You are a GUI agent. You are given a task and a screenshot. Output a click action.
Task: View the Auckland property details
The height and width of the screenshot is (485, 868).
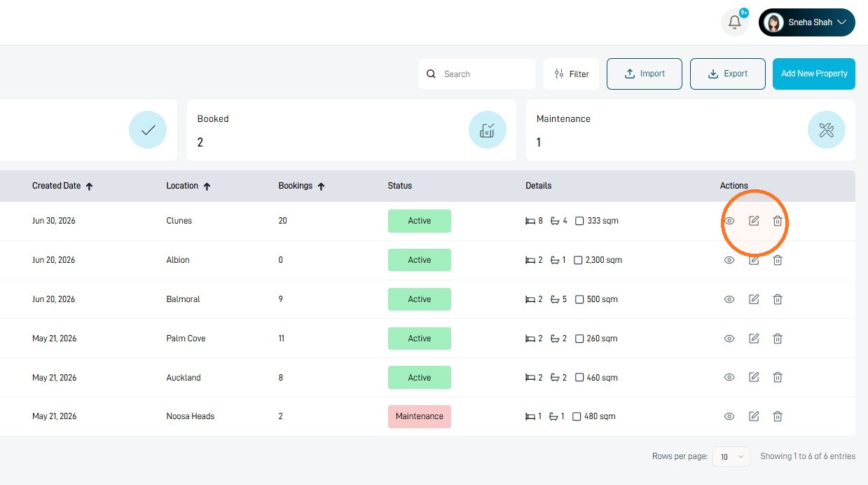pyautogui.click(x=729, y=377)
